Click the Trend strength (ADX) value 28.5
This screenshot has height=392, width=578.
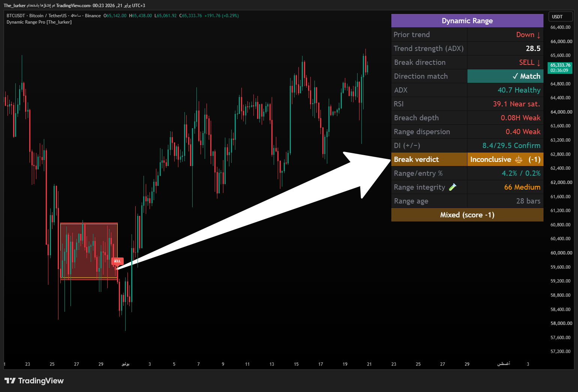[533, 48]
